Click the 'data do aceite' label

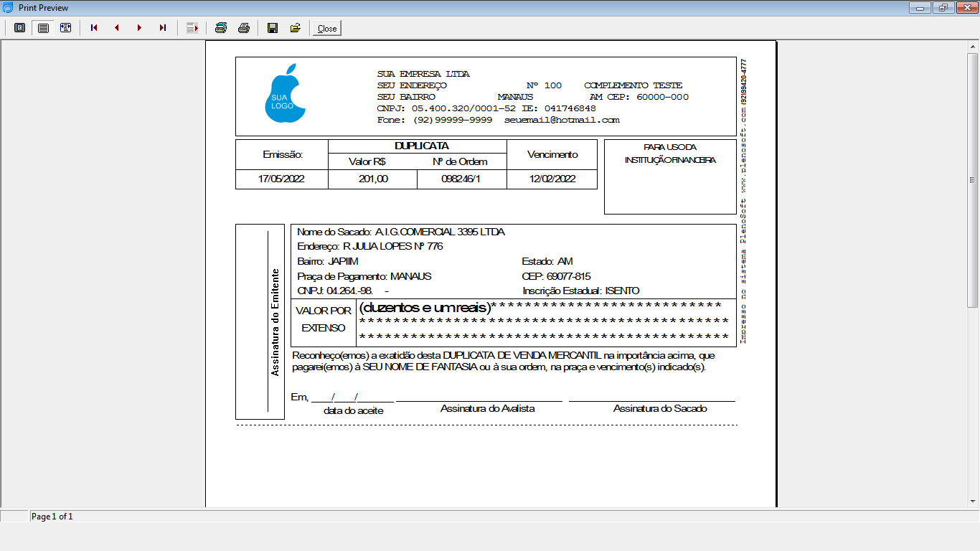(x=353, y=410)
